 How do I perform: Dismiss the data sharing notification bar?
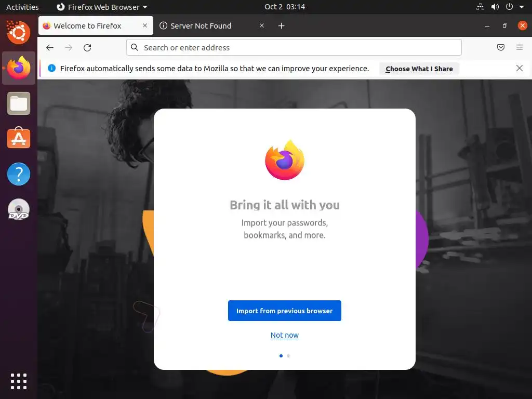click(x=520, y=68)
